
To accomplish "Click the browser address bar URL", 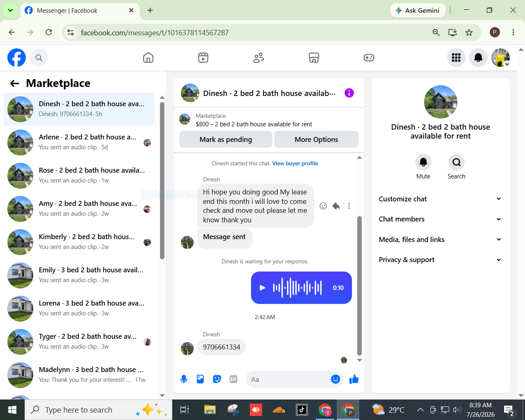I will [x=155, y=33].
